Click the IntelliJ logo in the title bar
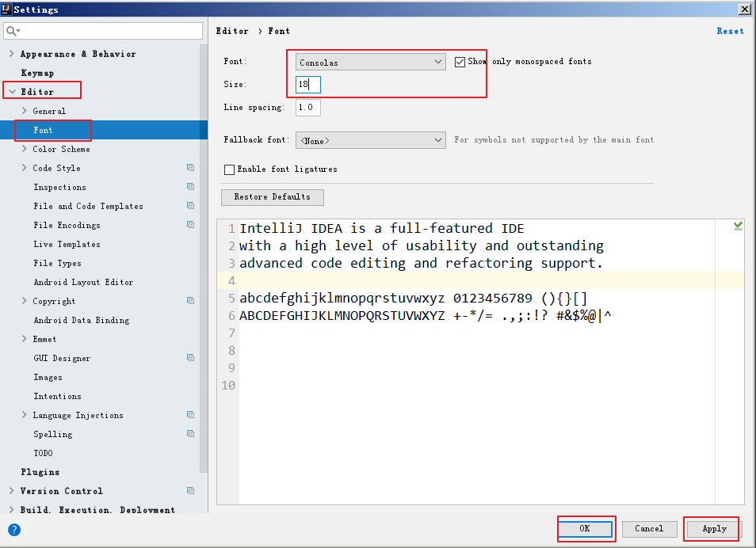The width and height of the screenshot is (756, 548). [x=6, y=9]
